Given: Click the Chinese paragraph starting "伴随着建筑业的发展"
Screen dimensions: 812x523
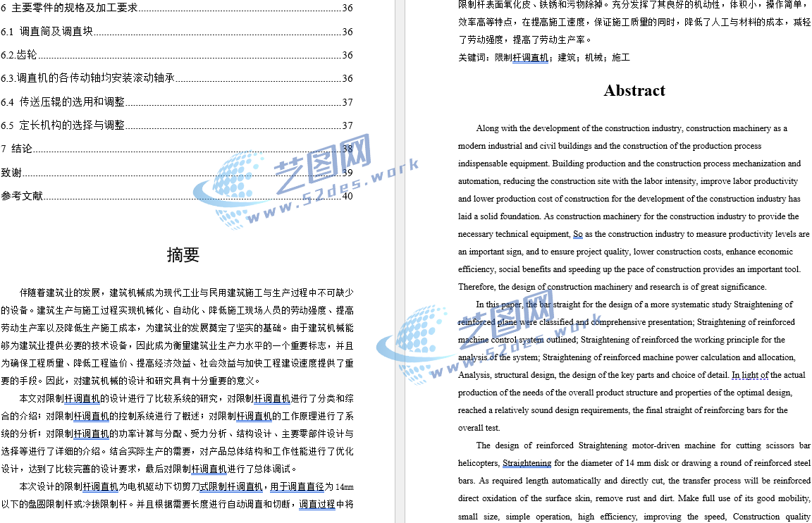Looking at the screenshot, I should click(177, 337).
